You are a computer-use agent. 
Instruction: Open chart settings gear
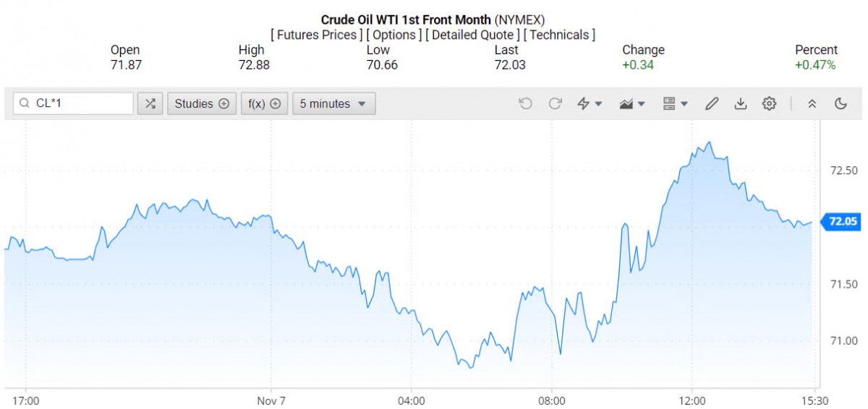pos(769,103)
